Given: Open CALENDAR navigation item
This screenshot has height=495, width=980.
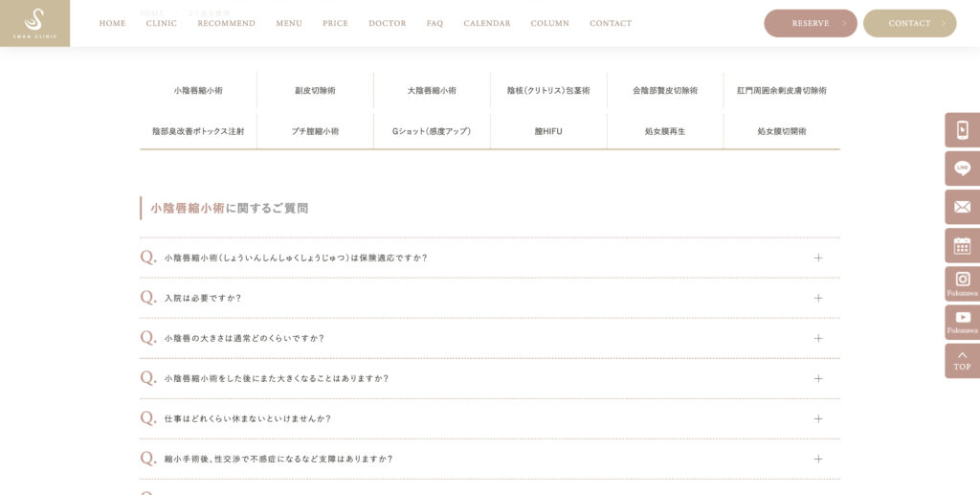Looking at the screenshot, I should (x=487, y=23).
